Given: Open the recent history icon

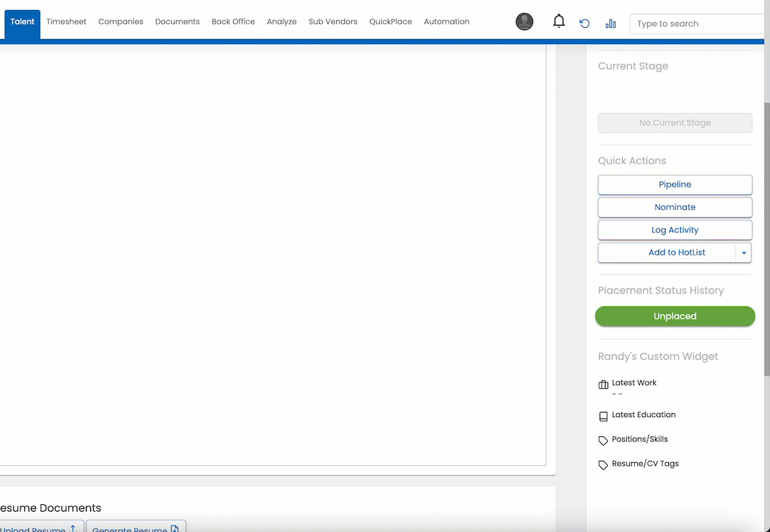Looking at the screenshot, I should pyautogui.click(x=584, y=24).
